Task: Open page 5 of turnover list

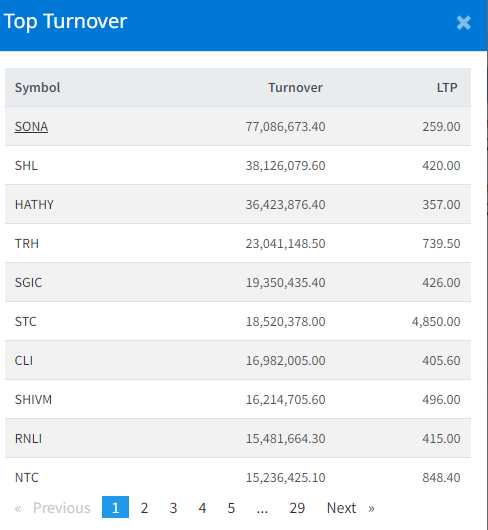Action: point(231,507)
